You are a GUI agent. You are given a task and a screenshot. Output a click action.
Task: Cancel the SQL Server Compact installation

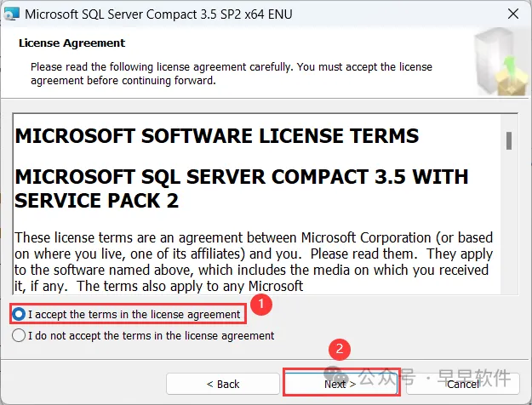point(463,384)
